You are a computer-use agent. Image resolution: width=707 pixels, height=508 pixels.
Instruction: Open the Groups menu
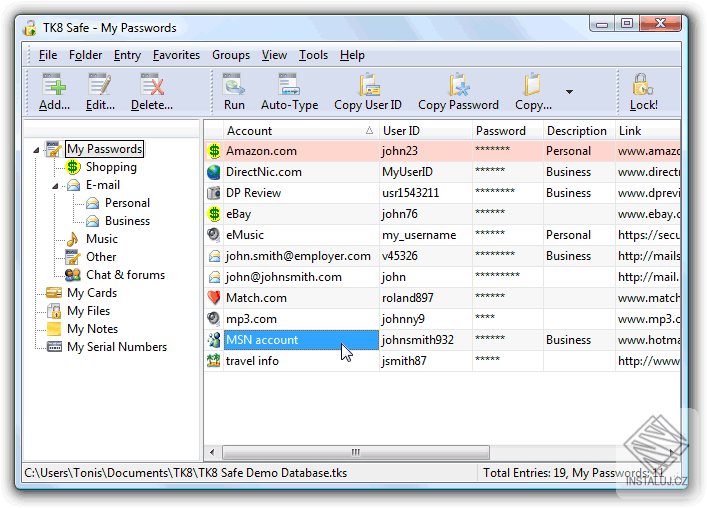tap(231, 55)
